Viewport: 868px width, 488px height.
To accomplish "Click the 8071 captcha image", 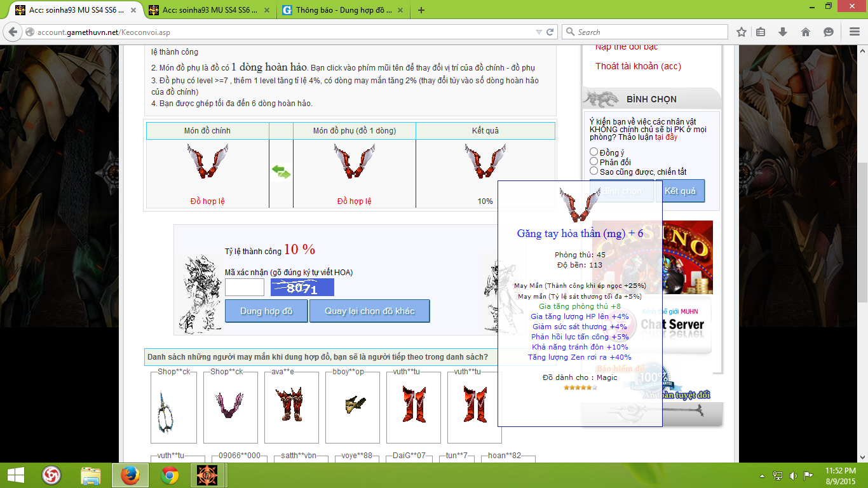I will pos(302,287).
